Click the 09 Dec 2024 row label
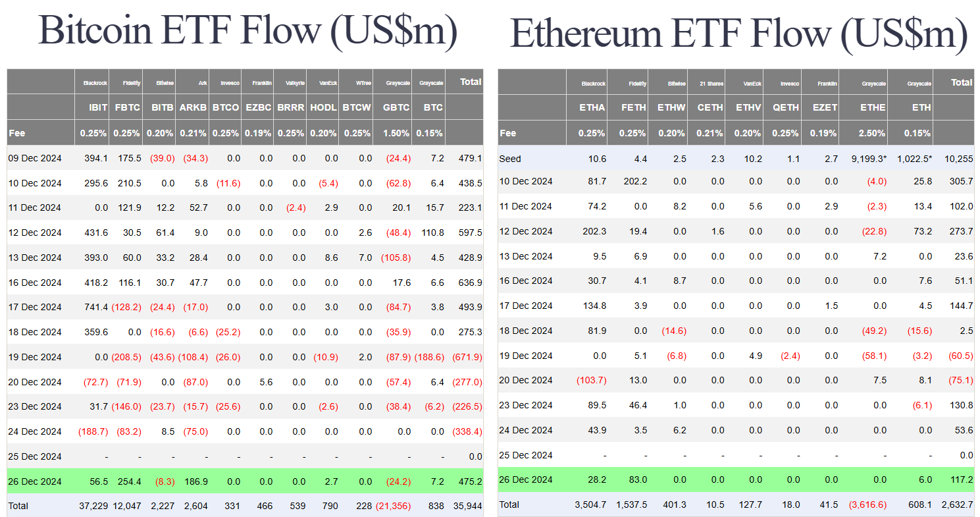The image size is (980, 517). 35,158
